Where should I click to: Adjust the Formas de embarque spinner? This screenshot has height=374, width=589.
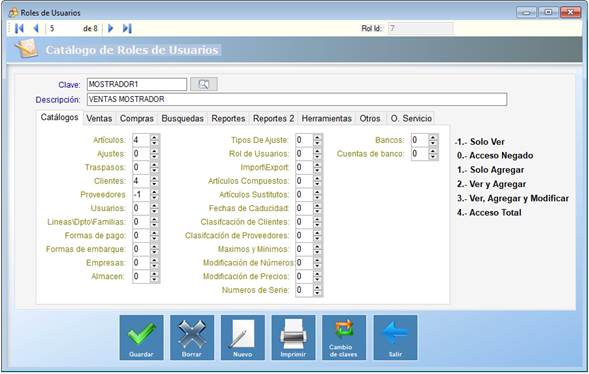click(x=146, y=249)
